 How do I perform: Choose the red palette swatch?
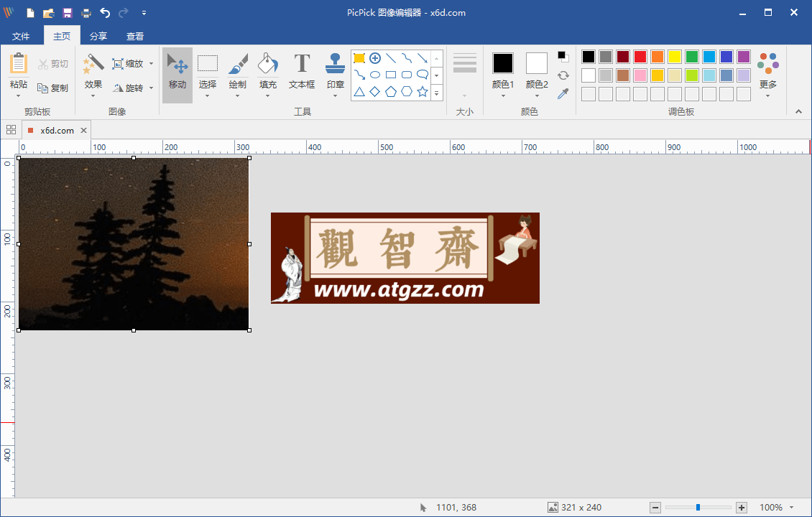click(640, 57)
